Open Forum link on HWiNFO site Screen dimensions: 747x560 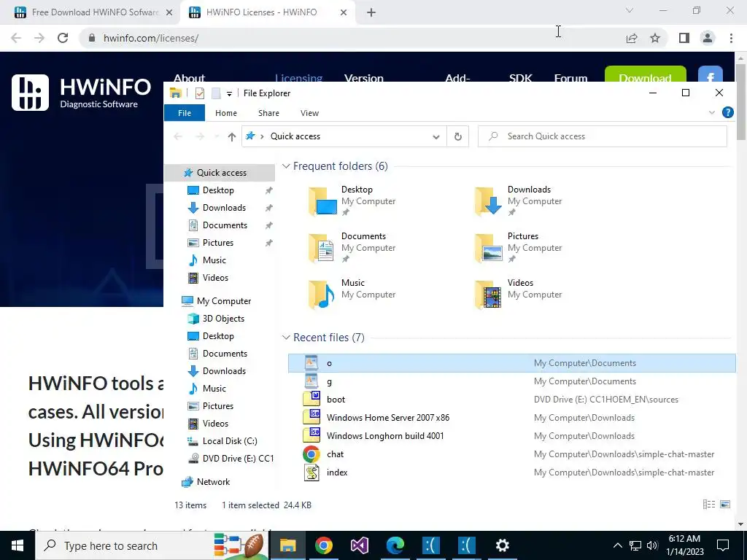pos(570,77)
